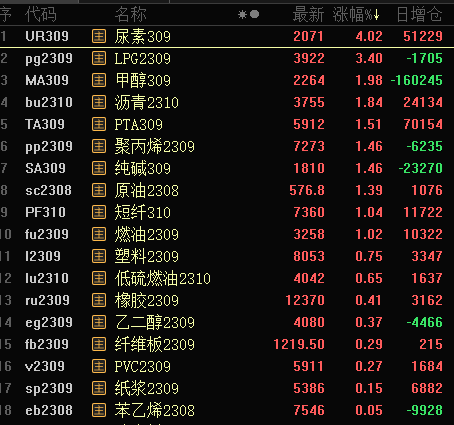Click the contract icon beside 纸浆2309

(99, 388)
